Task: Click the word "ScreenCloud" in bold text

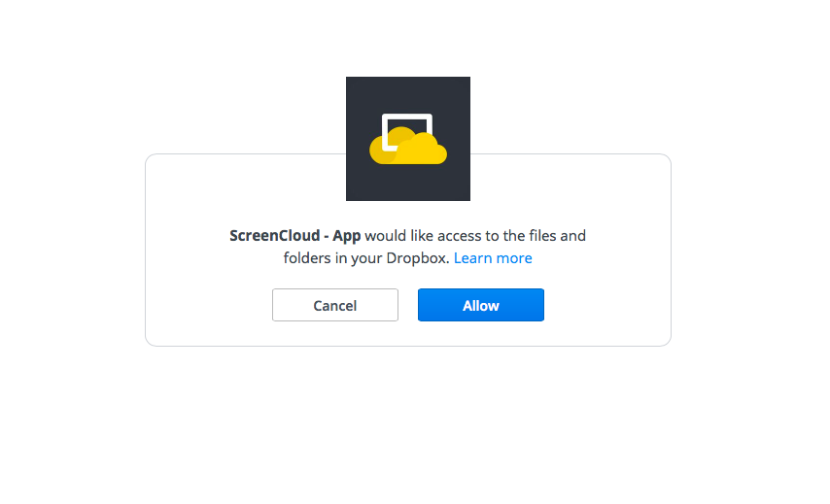Action: (274, 236)
